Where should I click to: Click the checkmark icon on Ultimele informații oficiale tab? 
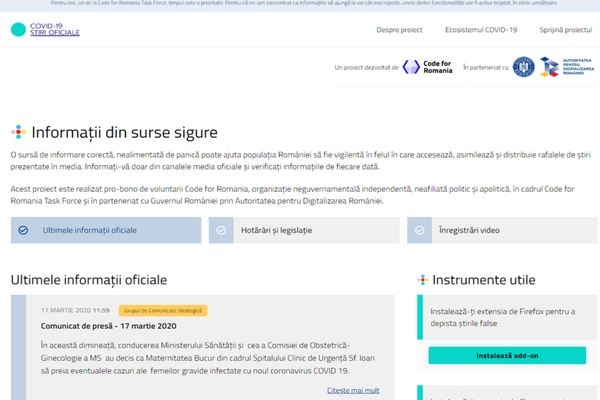point(23,230)
